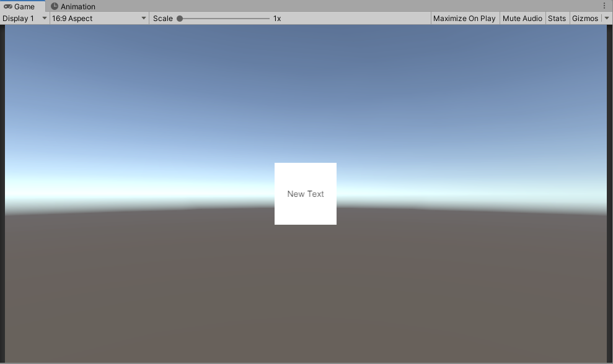Toggle Maximize On Play
This screenshot has height=364, width=613.
click(x=464, y=19)
